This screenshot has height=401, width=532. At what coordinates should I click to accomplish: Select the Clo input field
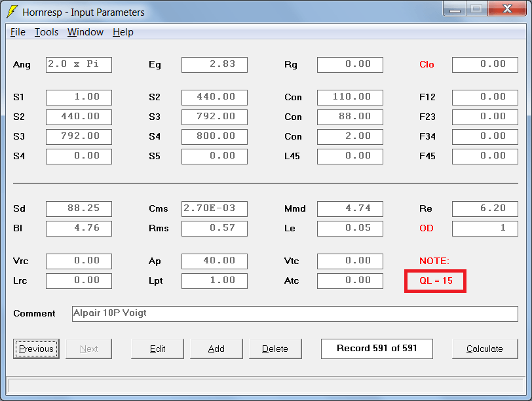click(x=485, y=65)
